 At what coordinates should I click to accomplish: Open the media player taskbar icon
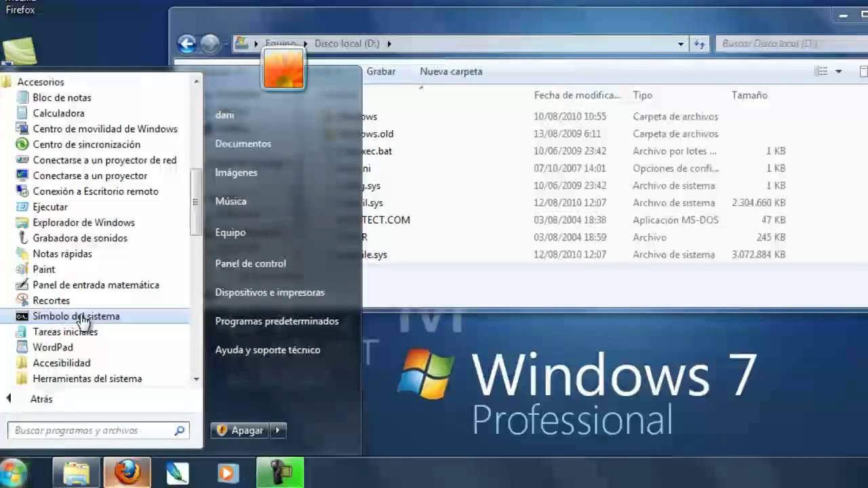tap(229, 472)
